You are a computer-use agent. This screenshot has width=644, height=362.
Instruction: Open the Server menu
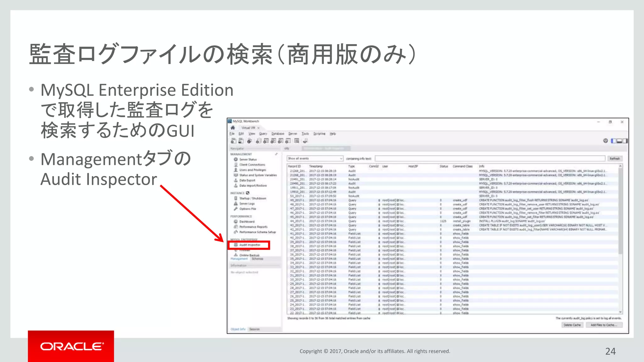[x=293, y=134]
